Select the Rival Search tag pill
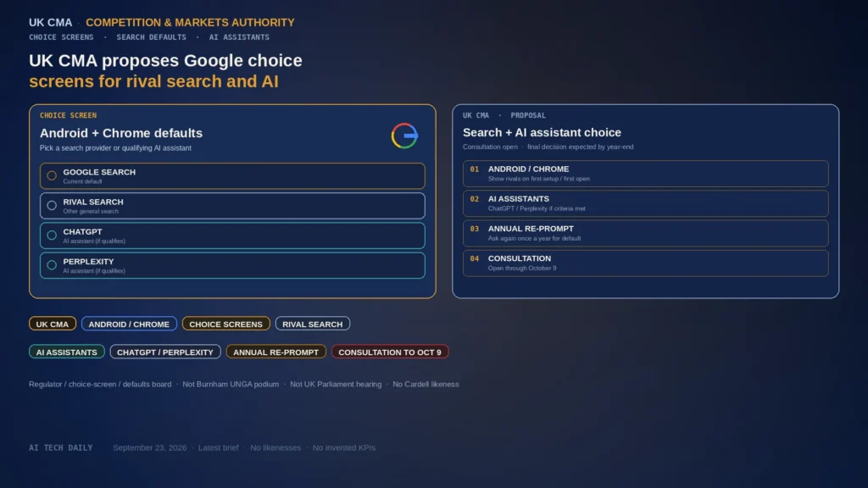The width and height of the screenshot is (868, 488). [312, 324]
